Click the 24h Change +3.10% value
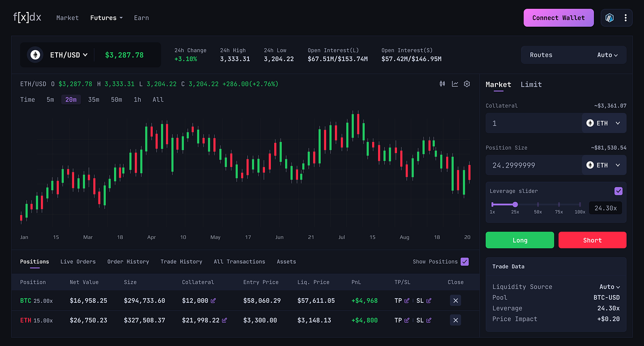The height and width of the screenshot is (346, 644). [185, 59]
